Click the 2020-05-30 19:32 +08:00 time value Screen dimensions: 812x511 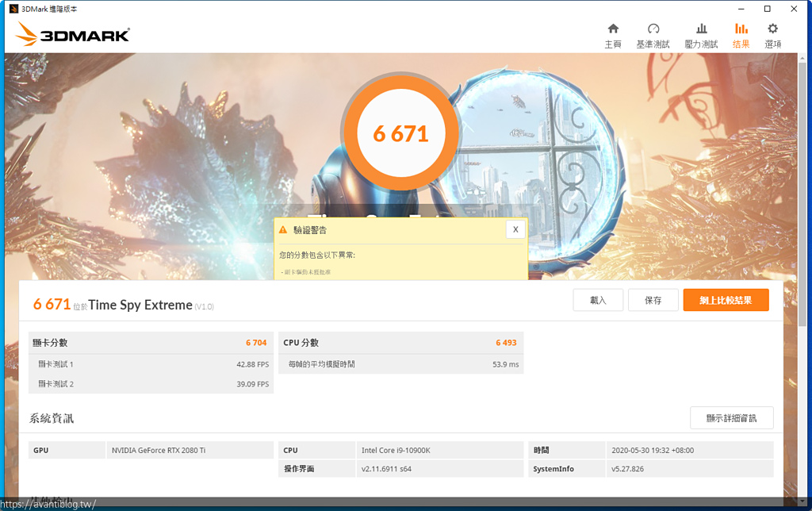(x=653, y=451)
